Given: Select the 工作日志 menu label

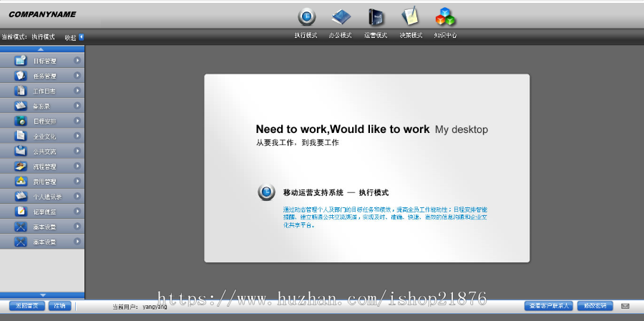Looking at the screenshot, I should click(x=44, y=91).
